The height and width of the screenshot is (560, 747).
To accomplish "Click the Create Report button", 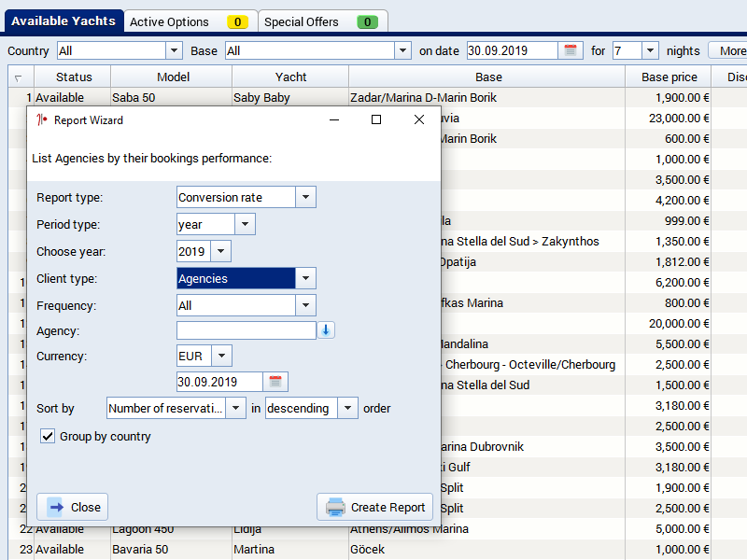I will [x=375, y=508].
